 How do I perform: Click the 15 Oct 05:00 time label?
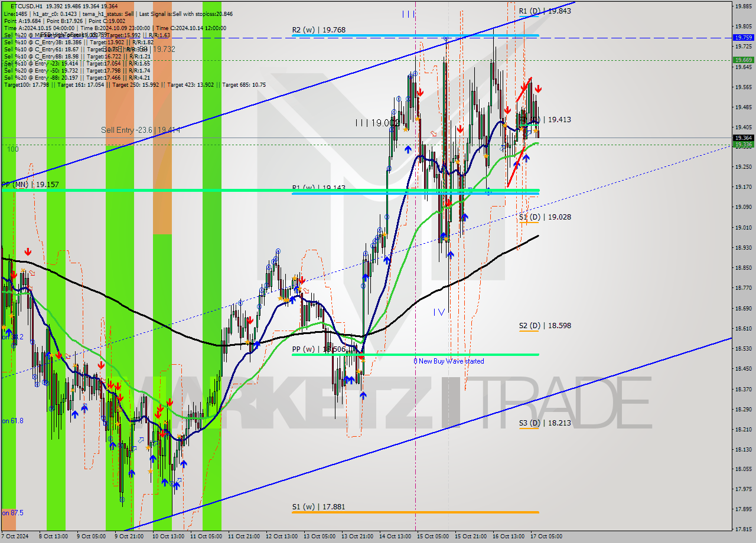tap(432, 537)
